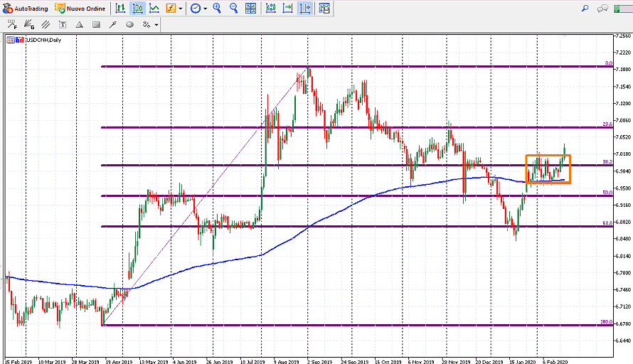Tile chart windows with the grid icon

click(x=250, y=9)
